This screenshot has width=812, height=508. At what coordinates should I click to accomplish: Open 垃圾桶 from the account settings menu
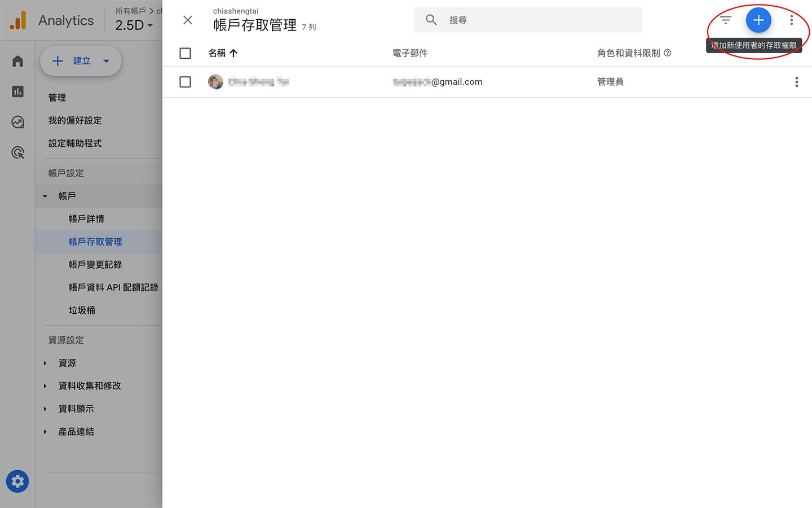pyautogui.click(x=82, y=310)
